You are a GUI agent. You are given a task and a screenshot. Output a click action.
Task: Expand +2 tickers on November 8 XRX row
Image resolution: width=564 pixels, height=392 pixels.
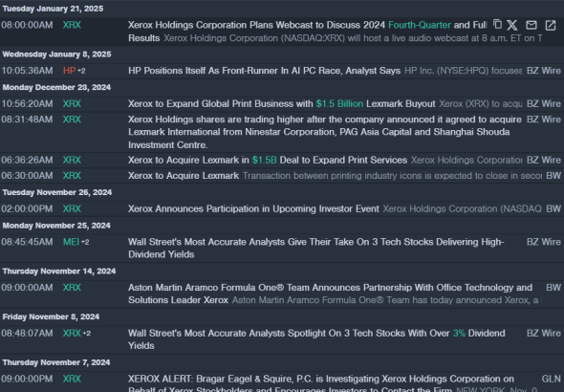tap(86, 334)
